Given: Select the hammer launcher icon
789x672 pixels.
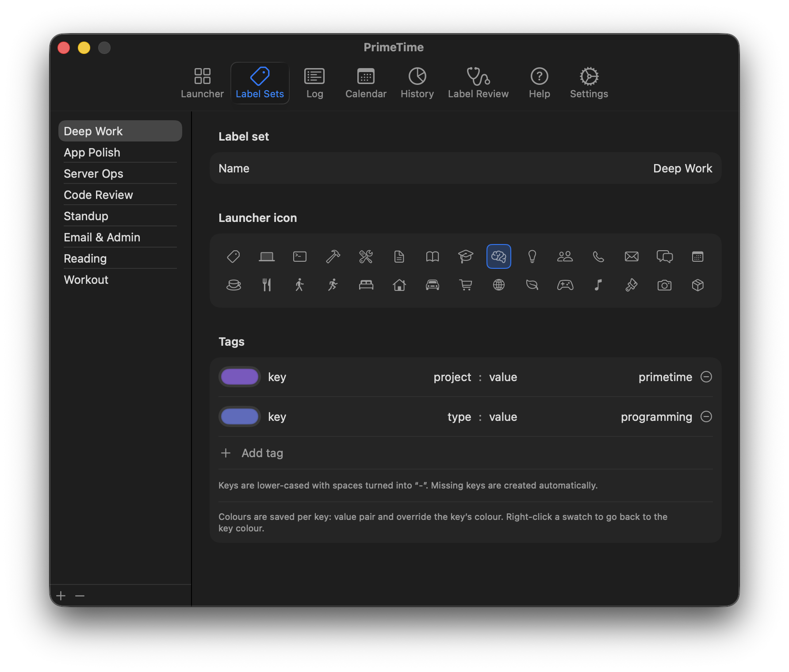Looking at the screenshot, I should (x=333, y=256).
